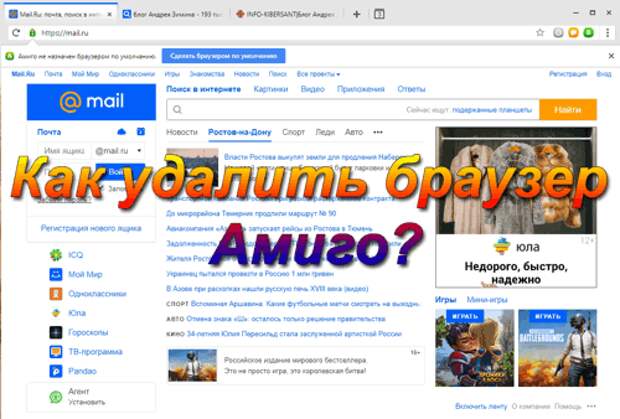Open the Ответы search tab

coord(411,89)
